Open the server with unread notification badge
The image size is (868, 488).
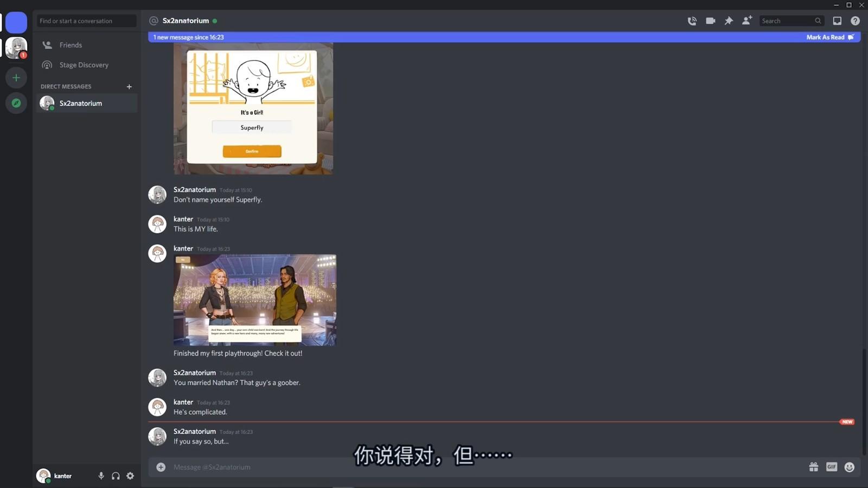(x=16, y=48)
